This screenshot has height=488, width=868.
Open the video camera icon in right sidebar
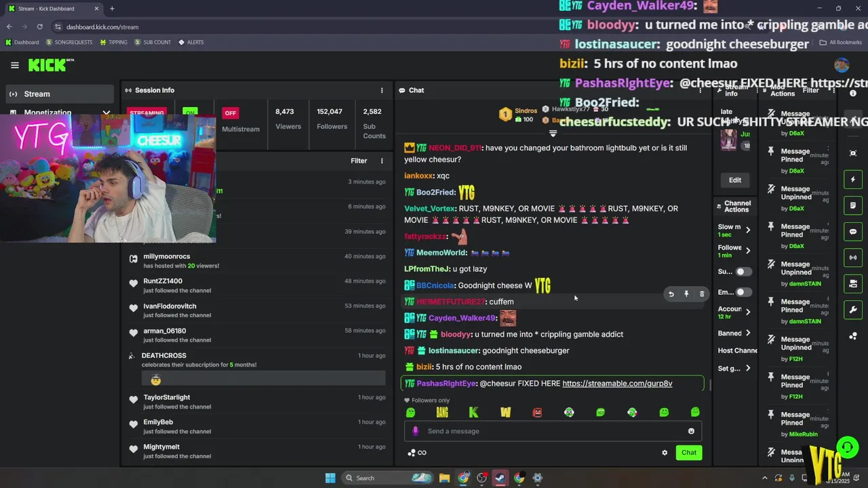pyautogui.click(x=853, y=283)
